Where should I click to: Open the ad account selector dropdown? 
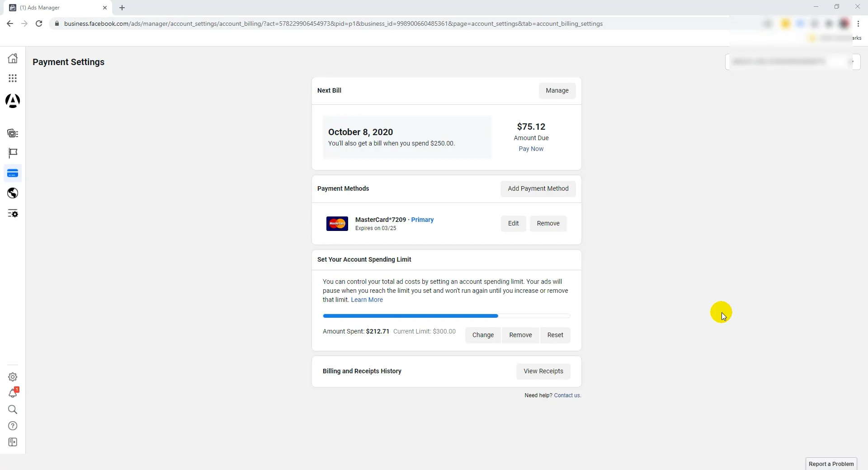[x=793, y=62]
